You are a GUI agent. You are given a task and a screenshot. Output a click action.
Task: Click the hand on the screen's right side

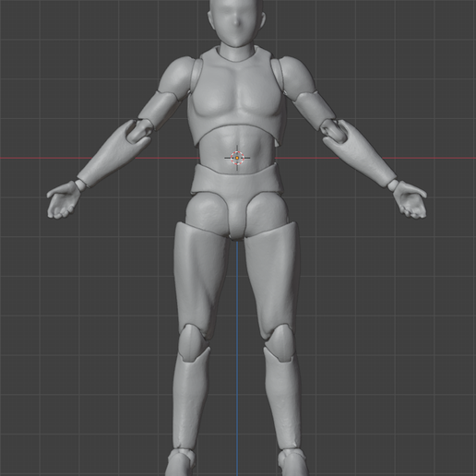click(411, 200)
